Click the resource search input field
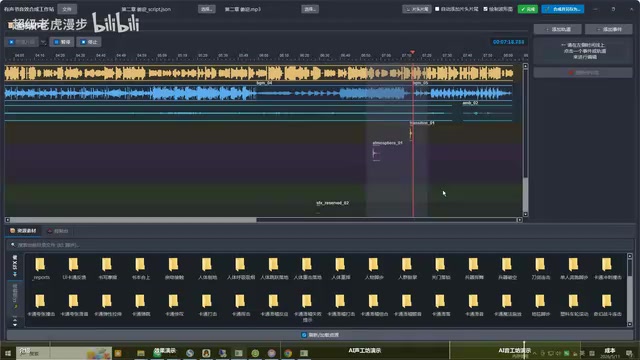 320,245
